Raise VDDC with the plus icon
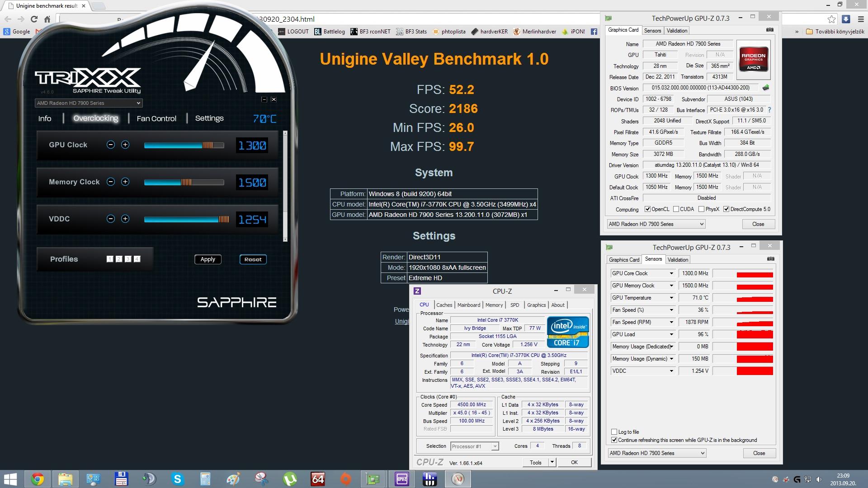The image size is (868, 488). coord(125,219)
